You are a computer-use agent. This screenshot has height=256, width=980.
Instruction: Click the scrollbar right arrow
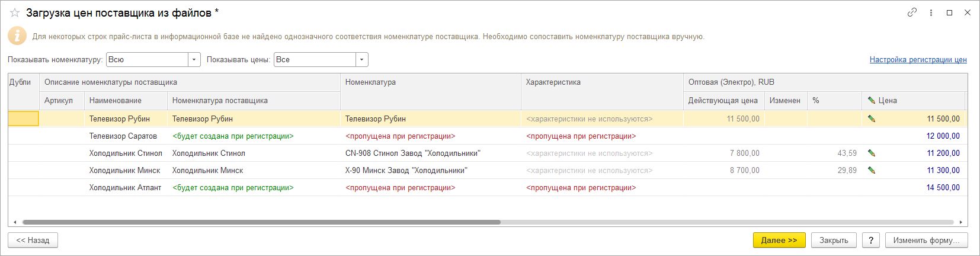(960, 222)
